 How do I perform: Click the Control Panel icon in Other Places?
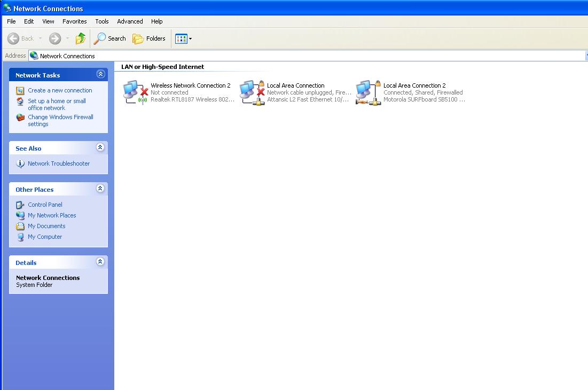pyautogui.click(x=20, y=205)
